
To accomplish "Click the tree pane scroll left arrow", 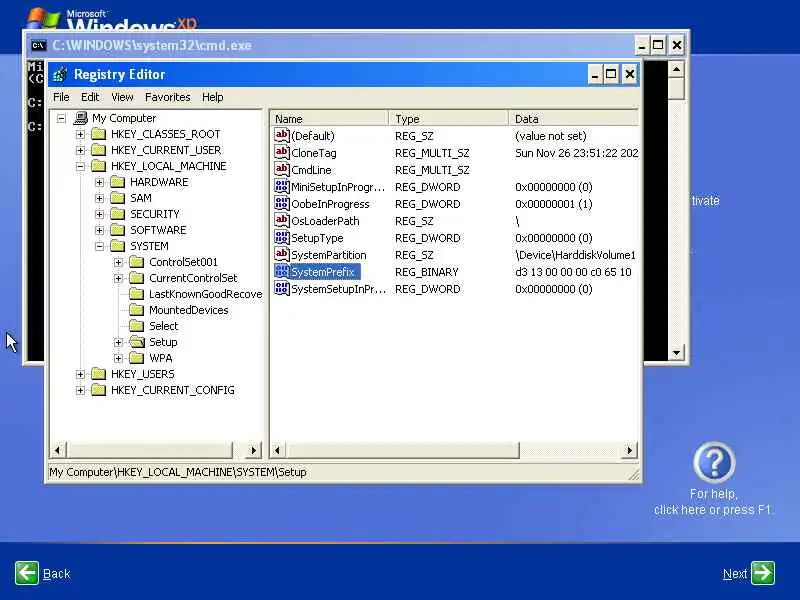I will coord(58,450).
